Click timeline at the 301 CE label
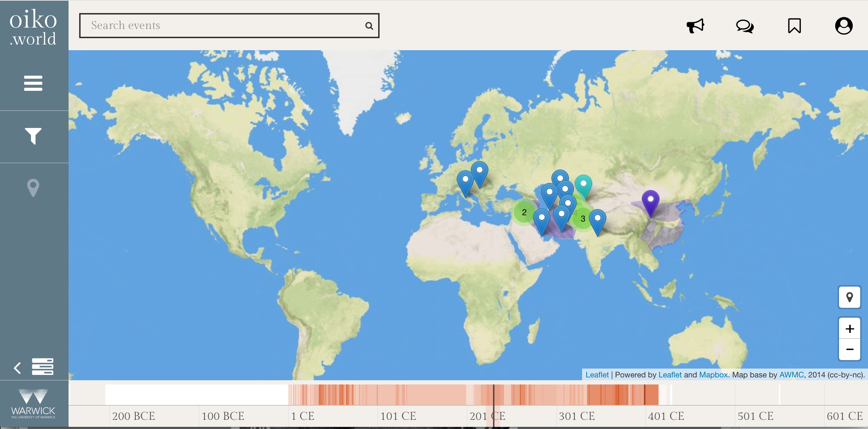 [x=576, y=416]
